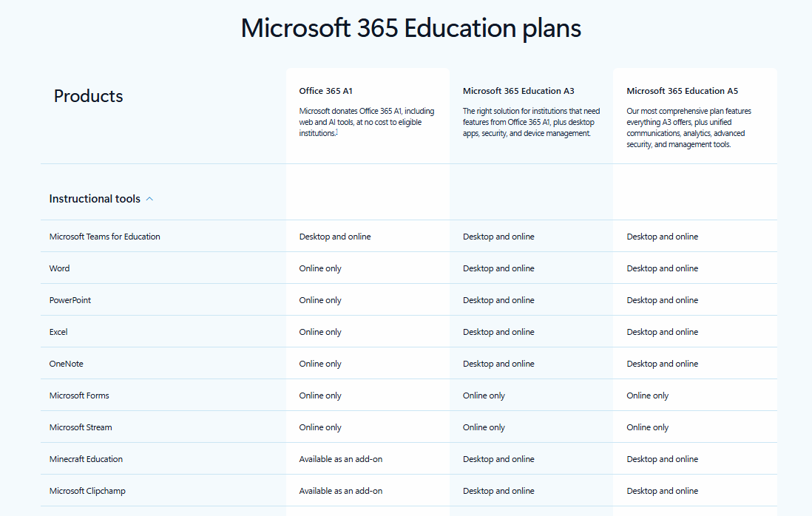This screenshot has width=812, height=516.
Task: Select the 'Microsoft 365 Education plans' page heading
Action: 410,28
